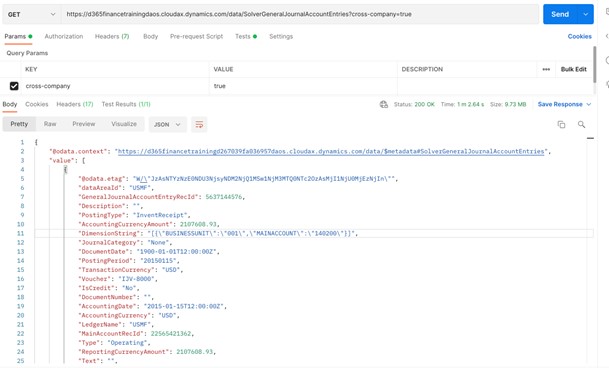The image size is (609, 368).
Task: Open the @odata.context metadata URL link
Action: [331, 151]
